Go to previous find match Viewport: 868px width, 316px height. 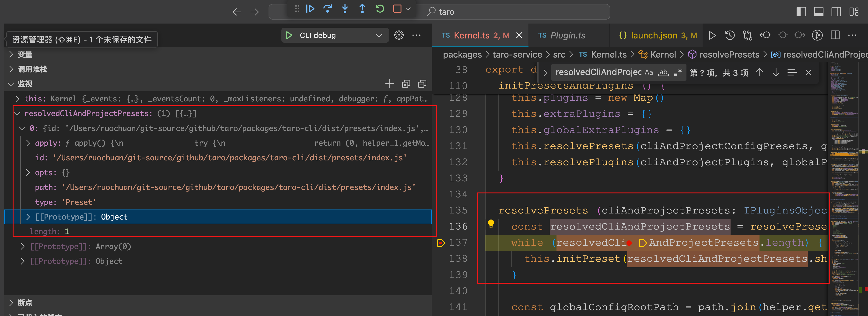[759, 72]
